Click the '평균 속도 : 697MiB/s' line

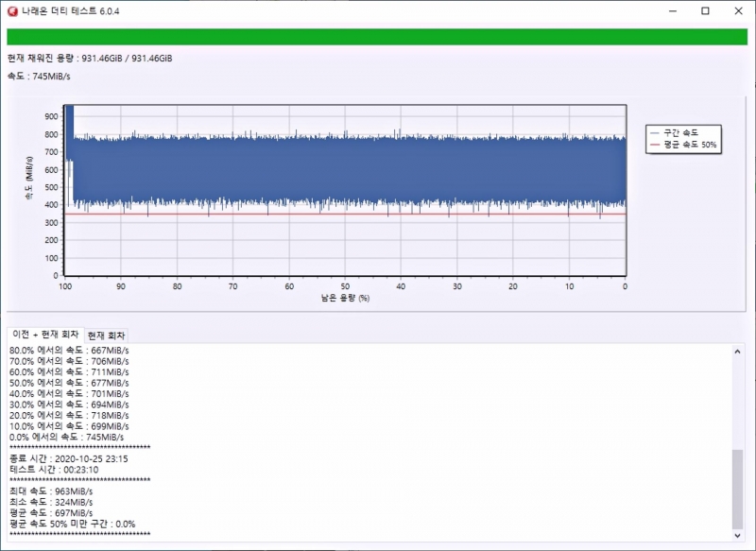[x=51, y=513]
